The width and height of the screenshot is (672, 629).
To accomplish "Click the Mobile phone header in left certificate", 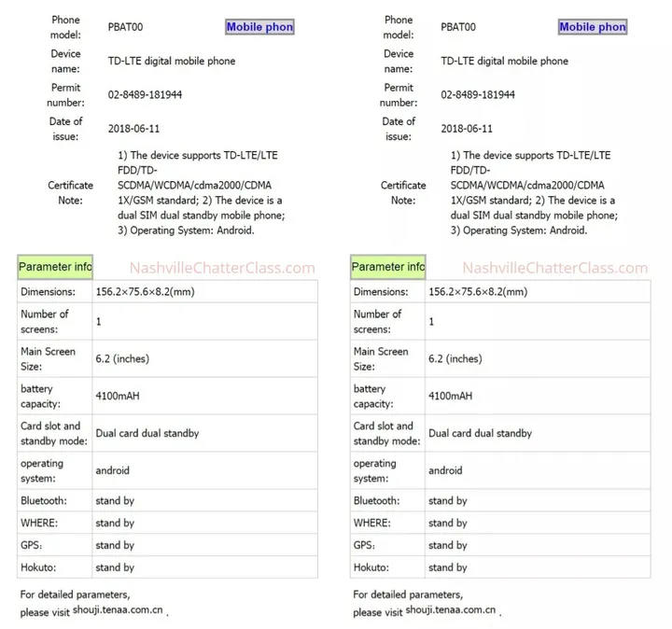I will 259,27.
